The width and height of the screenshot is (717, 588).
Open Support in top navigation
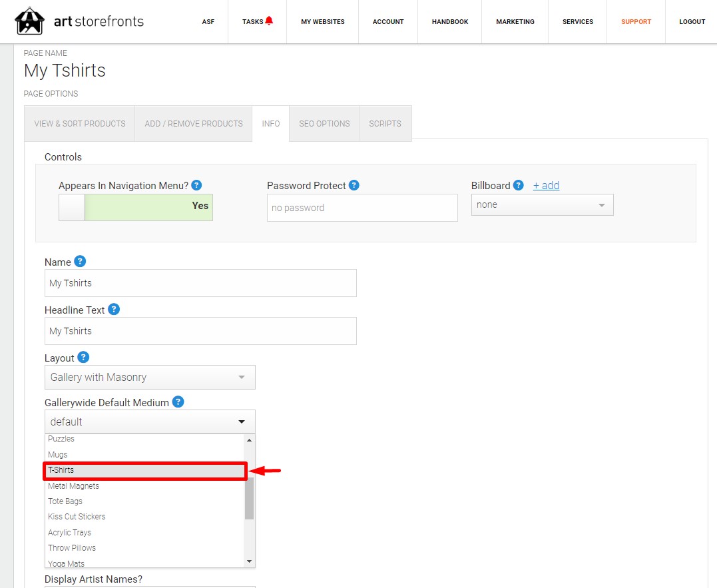click(x=636, y=21)
